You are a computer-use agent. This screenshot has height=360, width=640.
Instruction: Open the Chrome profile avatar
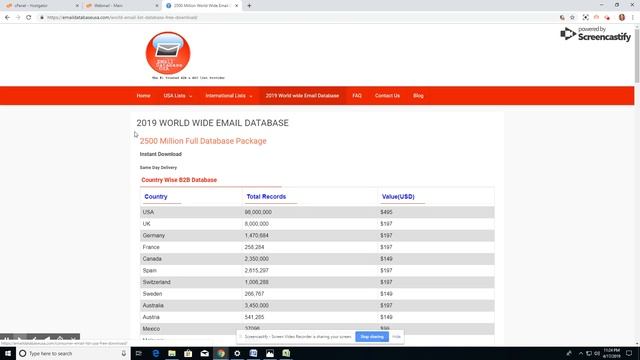[x=622, y=18]
